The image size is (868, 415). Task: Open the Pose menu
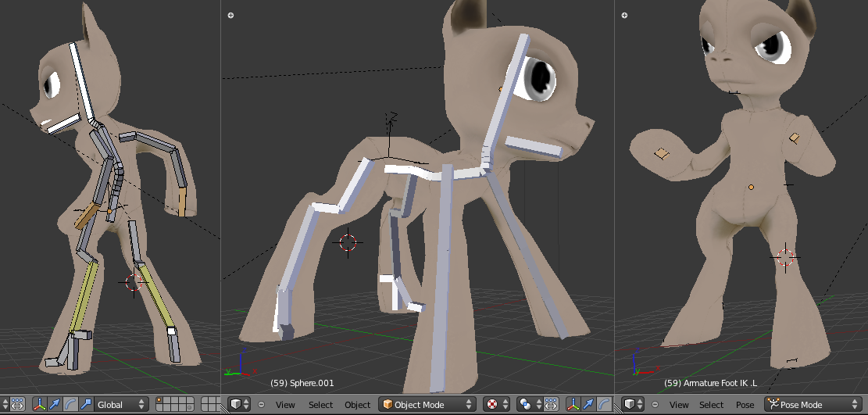point(745,405)
